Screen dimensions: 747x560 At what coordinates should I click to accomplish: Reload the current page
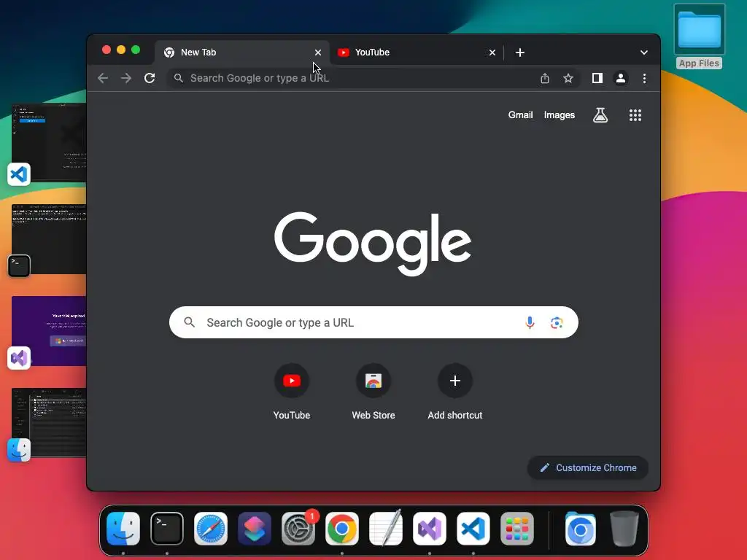pyautogui.click(x=150, y=78)
